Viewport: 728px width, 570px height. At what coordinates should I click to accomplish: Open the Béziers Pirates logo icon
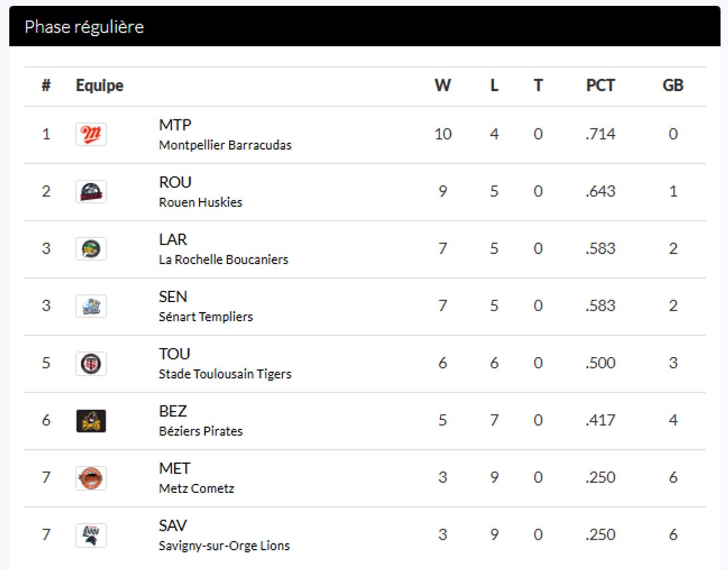91,421
